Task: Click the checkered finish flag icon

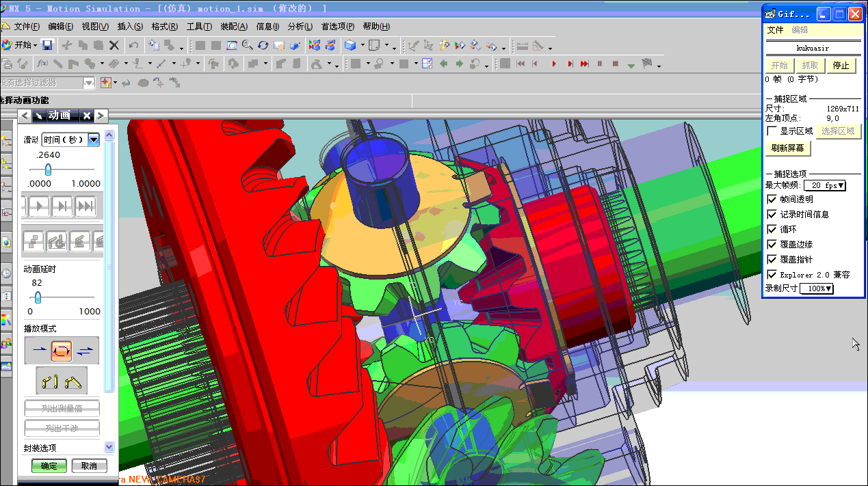Action: point(647,64)
